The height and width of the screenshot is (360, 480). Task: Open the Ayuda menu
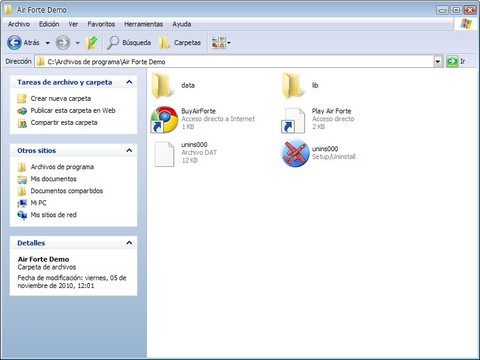182,24
